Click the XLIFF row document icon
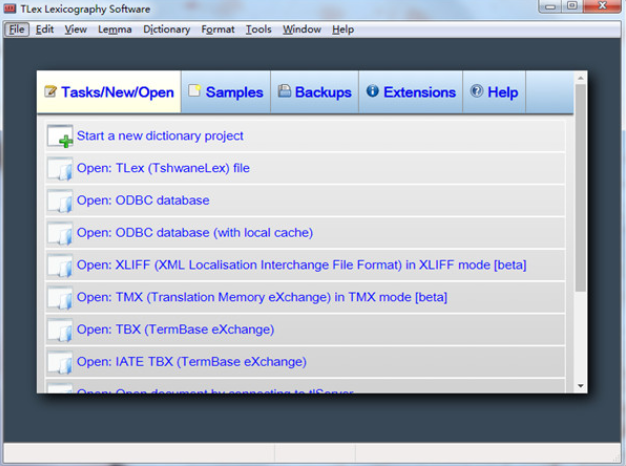The height and width of the screenshot is (466, 626). [60, 266]
